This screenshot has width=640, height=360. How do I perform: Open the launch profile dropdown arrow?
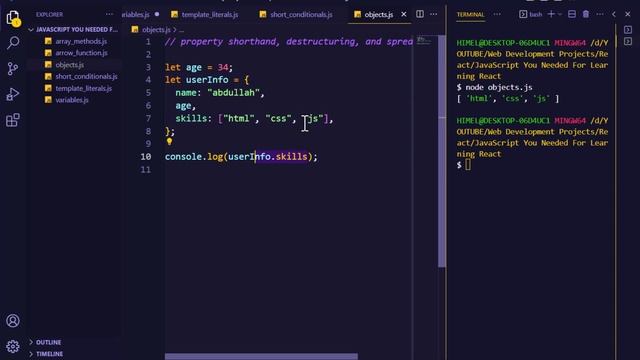point(560,14)
